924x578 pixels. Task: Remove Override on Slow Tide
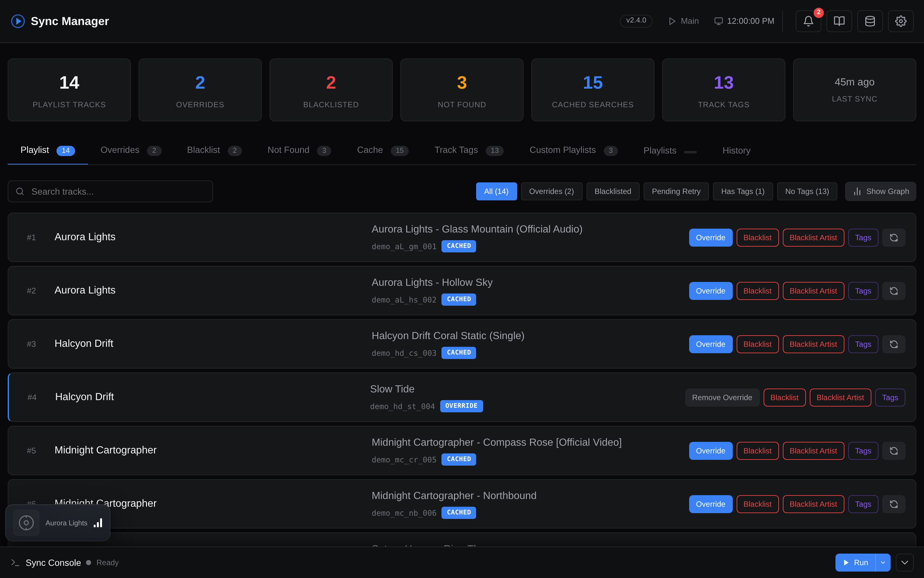pos(722,398)
